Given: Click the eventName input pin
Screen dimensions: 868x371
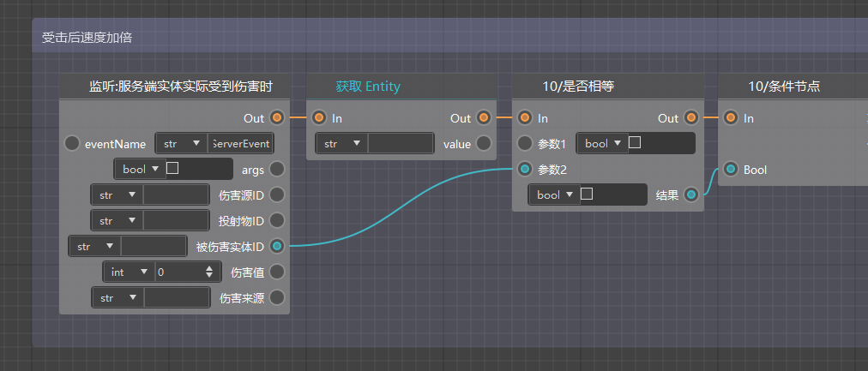Looking at the screenshot, I should coord(72,144).
